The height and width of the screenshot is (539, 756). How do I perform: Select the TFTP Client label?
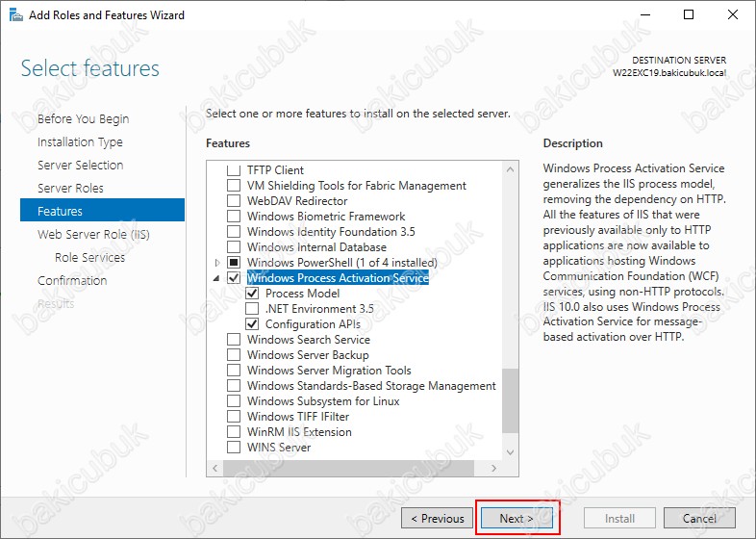tap(275, 170)
